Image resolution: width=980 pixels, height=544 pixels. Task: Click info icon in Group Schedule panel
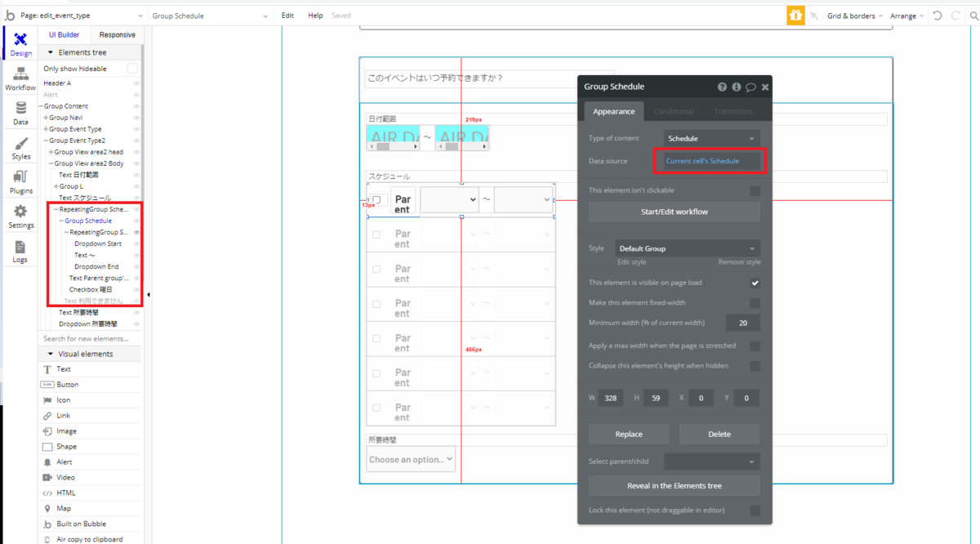coord(737,87)
